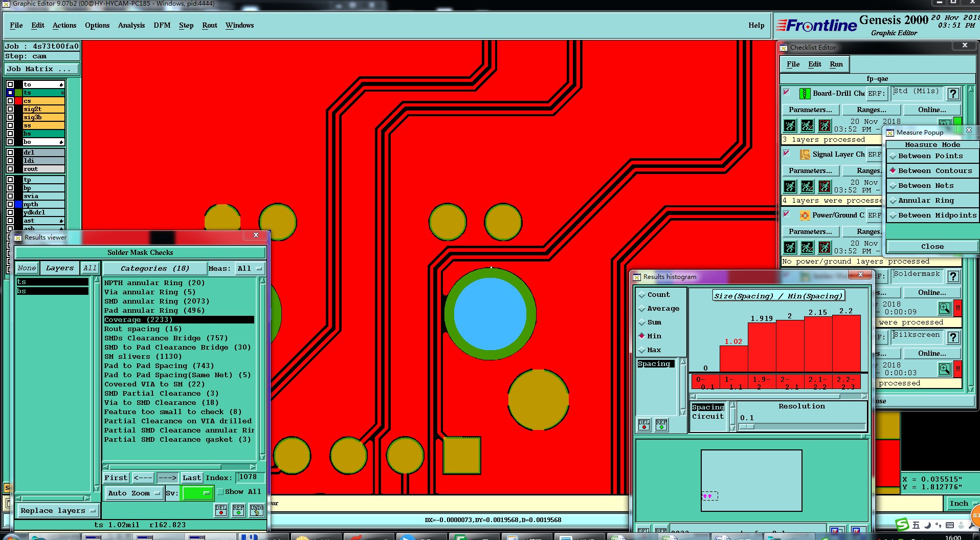Open help for Silkscreen check question mark
Screen dimensions: 980x540
click(953, 337)
